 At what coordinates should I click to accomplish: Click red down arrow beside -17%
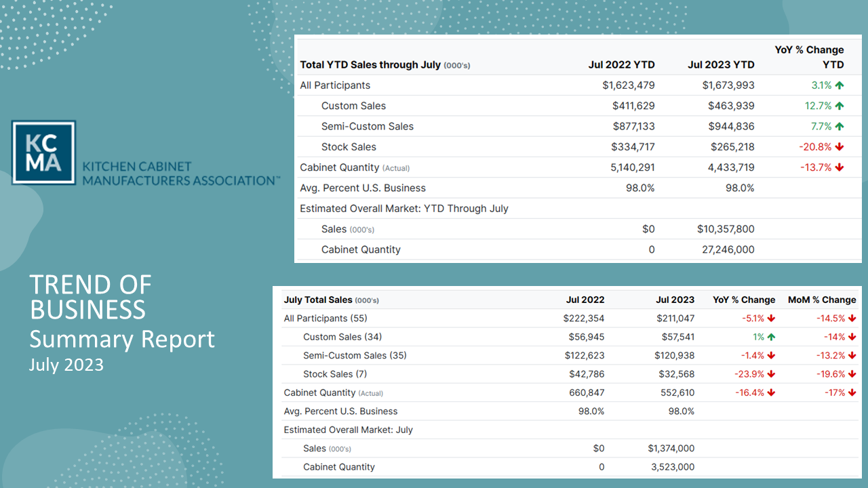click(x=852, y=392)
